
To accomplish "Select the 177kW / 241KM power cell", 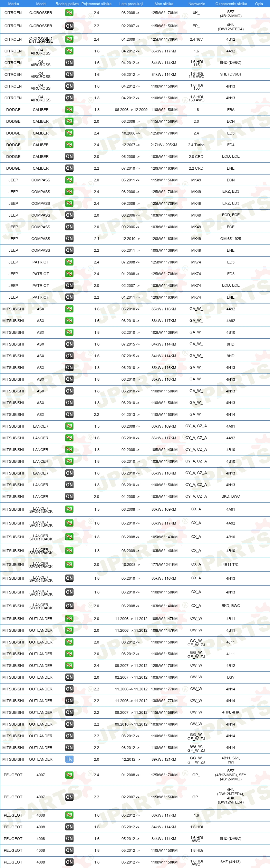I will 164,565.
